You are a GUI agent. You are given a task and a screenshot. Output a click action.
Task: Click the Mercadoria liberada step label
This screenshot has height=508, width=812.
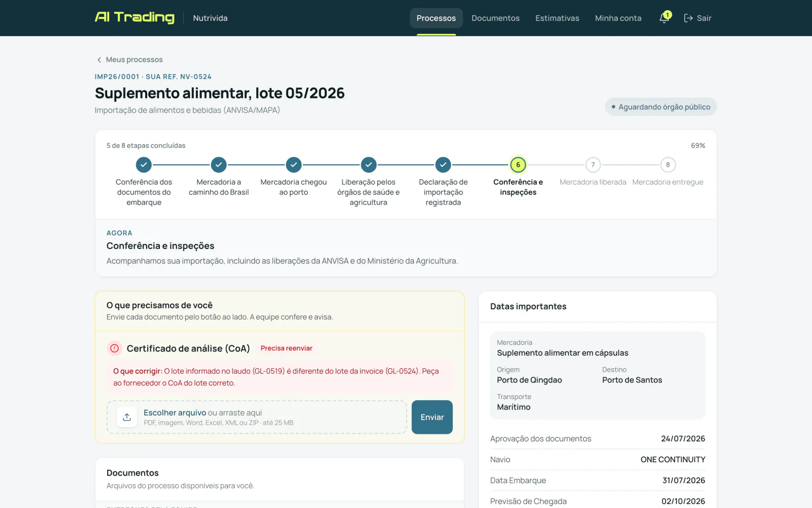pos(593,182)
